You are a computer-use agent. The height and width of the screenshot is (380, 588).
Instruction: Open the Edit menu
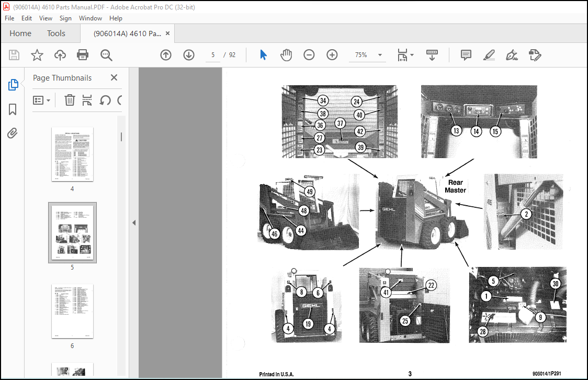coord(27,18)
